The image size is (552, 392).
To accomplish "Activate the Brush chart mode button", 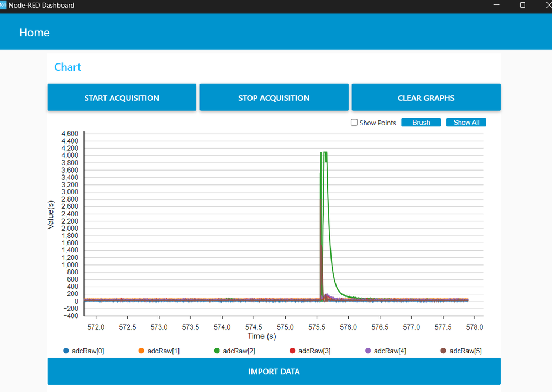I will [421, 123].
